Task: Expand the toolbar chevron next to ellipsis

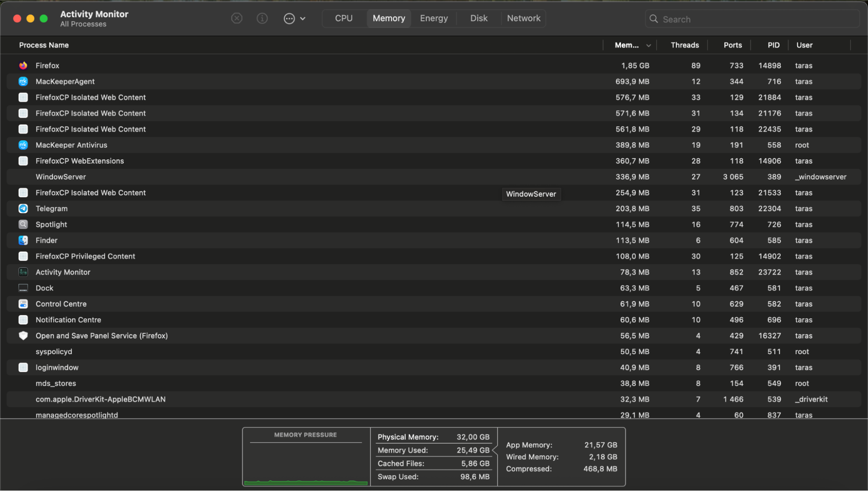Action: click(303, 18)
